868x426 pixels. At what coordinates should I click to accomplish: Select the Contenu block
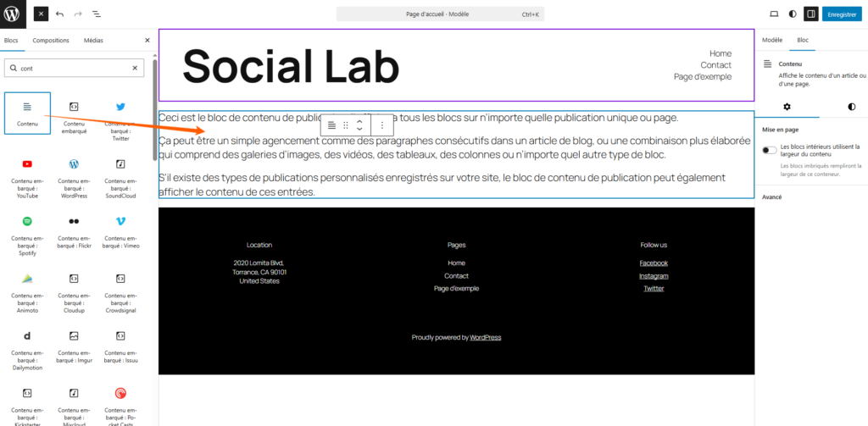point(28,113)
